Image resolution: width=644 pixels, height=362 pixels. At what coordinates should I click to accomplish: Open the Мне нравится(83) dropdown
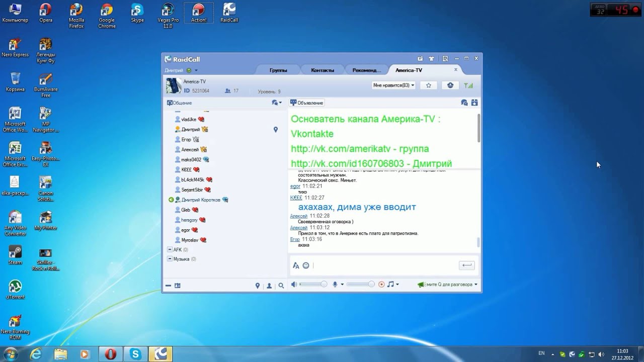(393, 85)
